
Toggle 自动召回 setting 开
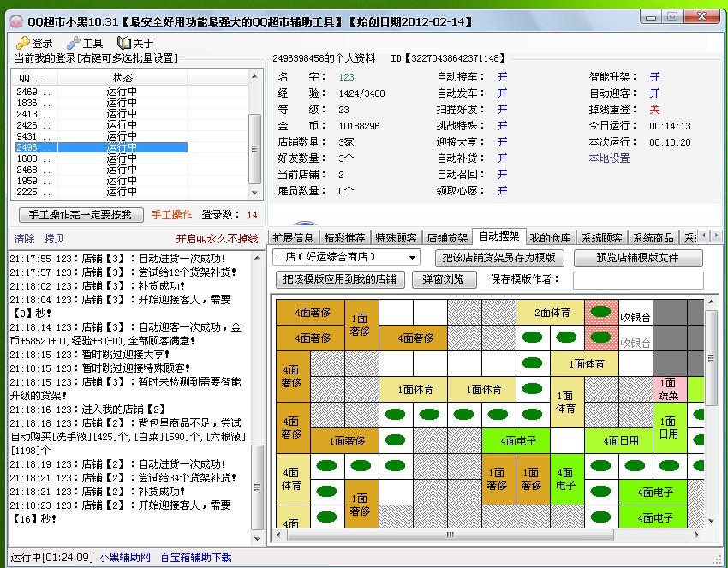coord(502,175)
